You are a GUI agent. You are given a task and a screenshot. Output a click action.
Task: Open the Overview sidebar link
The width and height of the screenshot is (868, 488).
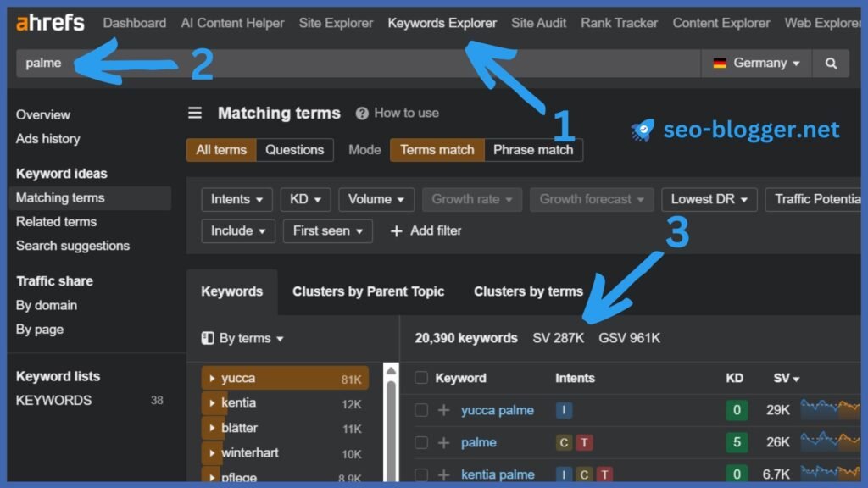43,115
